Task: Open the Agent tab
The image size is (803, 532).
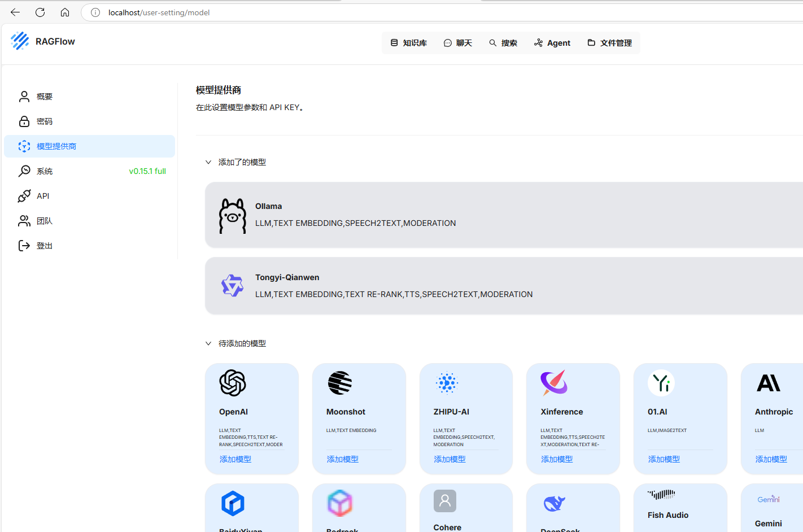Action: pyautogui.click(x=552, y=43)
